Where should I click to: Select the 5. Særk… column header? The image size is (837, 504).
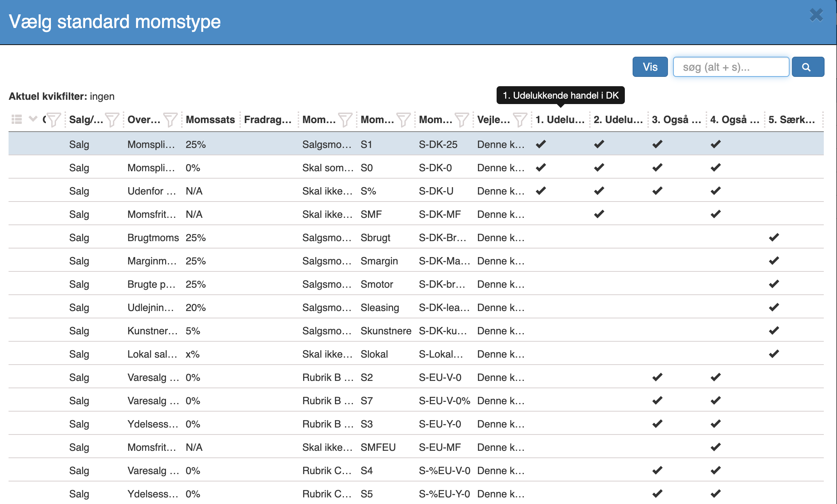click(x=792, y=120)
